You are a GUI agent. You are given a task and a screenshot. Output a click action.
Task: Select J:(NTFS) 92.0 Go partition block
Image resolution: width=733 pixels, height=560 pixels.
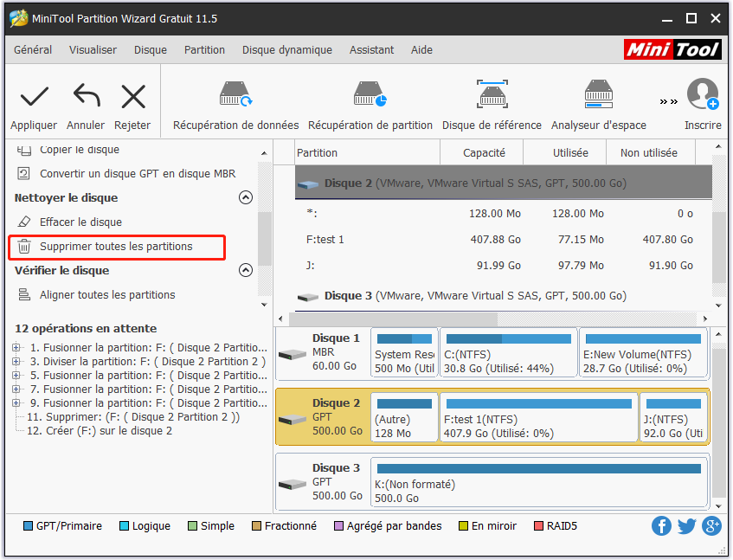coord(673,417)
